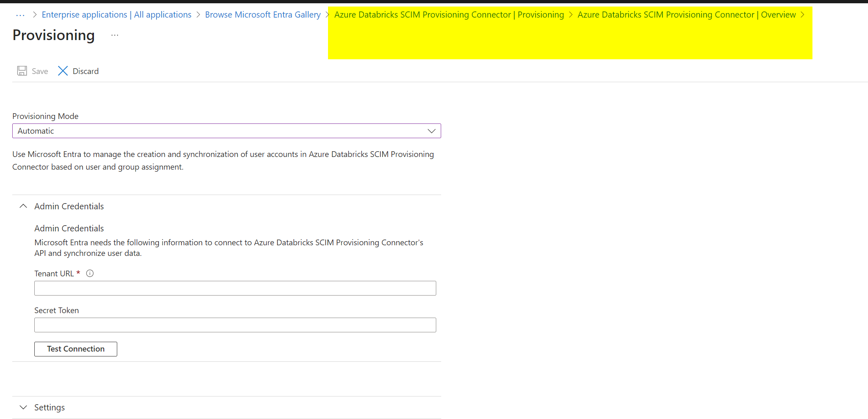Viewport: 868px width, 419px height.
Task: Click the Save disk icon
Action: coord(22,71)
